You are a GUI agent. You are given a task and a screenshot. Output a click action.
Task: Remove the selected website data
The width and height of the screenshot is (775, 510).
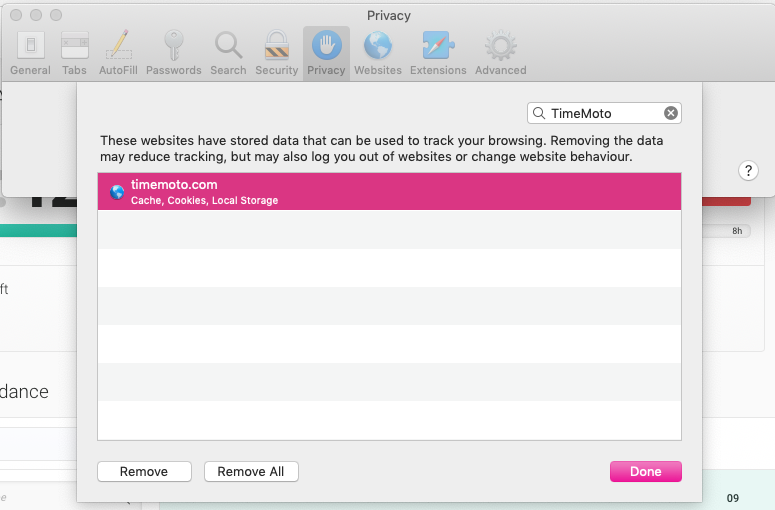[144, 471]
